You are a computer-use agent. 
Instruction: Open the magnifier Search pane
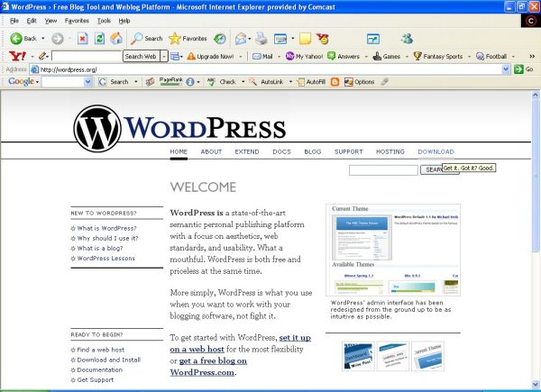point(146,39)
